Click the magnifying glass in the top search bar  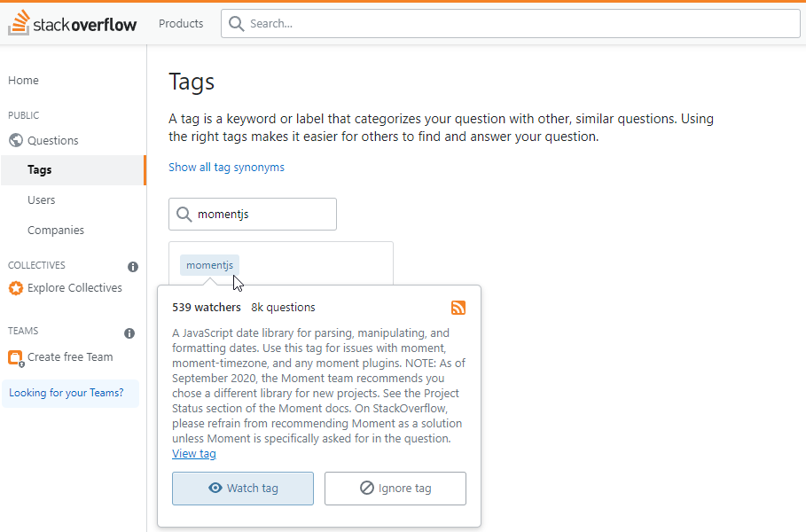click(236, 23)
